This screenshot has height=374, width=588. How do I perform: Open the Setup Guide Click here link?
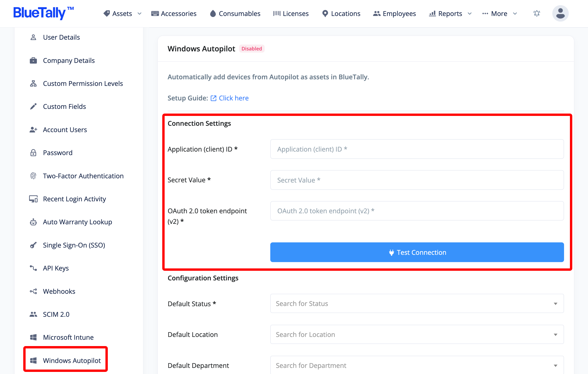(x=233, y=98)
